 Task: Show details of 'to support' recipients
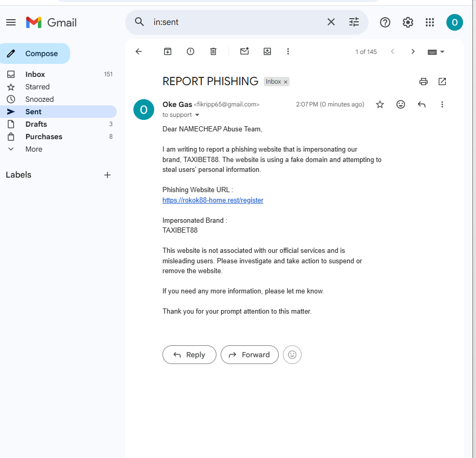pos(197,115)
